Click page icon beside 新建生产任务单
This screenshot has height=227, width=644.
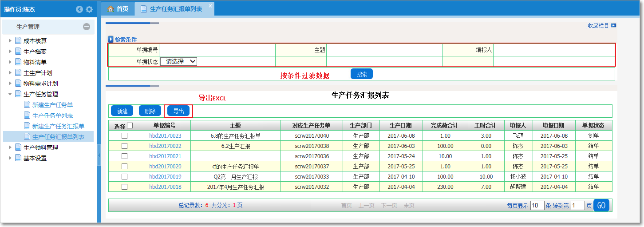(x=27, y=105)
